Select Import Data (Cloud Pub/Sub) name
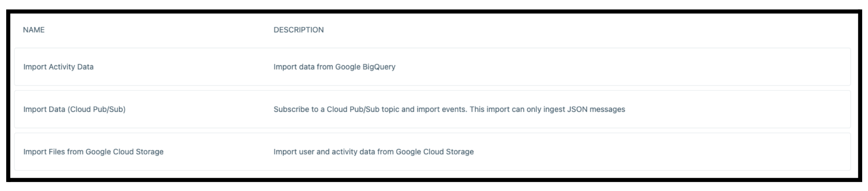Viewport: 868px width, 191px height. point(74,109)
